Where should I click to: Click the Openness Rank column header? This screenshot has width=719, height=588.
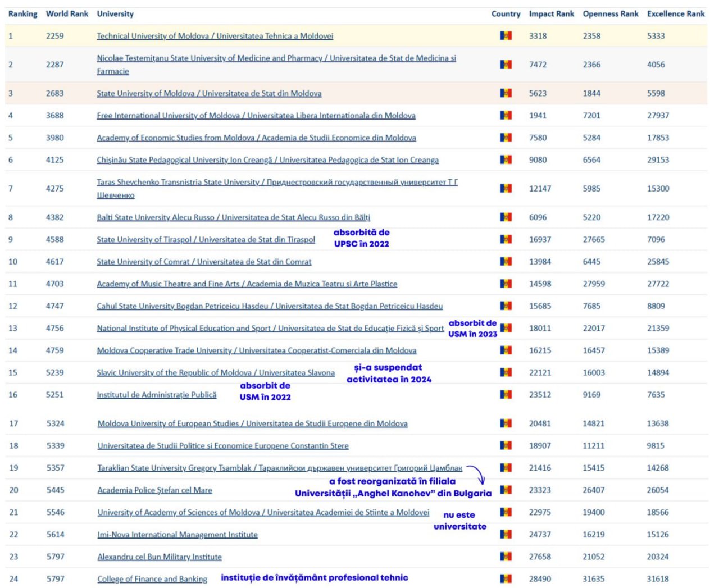click(x=611, y=14)
